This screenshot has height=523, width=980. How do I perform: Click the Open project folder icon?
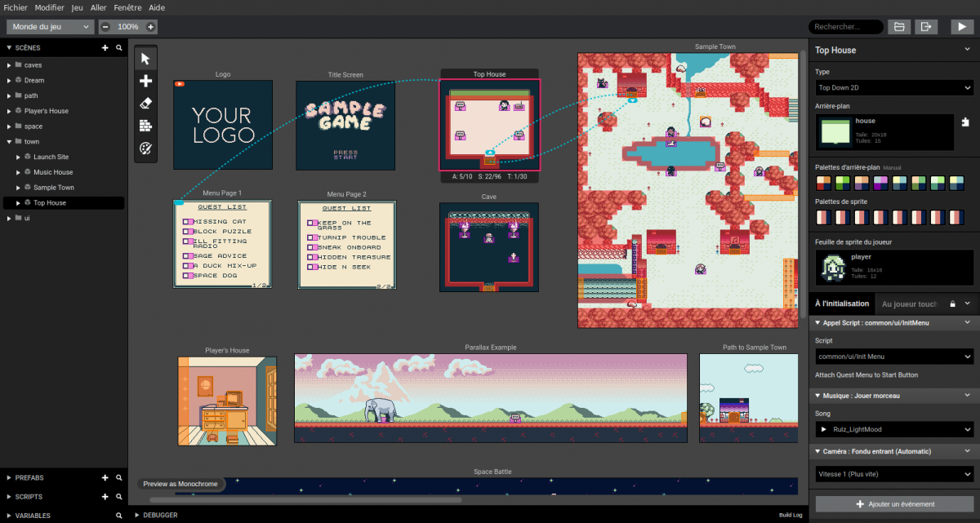point(899,27)
